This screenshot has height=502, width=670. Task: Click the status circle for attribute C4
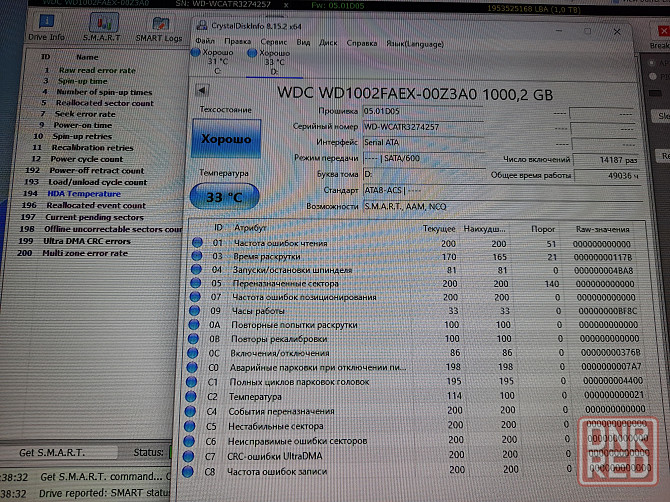190,411
